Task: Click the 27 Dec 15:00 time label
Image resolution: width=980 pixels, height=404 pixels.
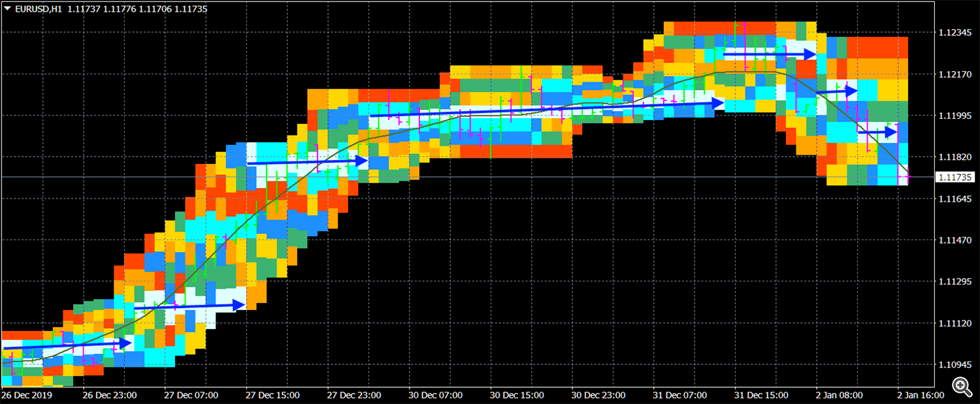Action: pos(273,396)
